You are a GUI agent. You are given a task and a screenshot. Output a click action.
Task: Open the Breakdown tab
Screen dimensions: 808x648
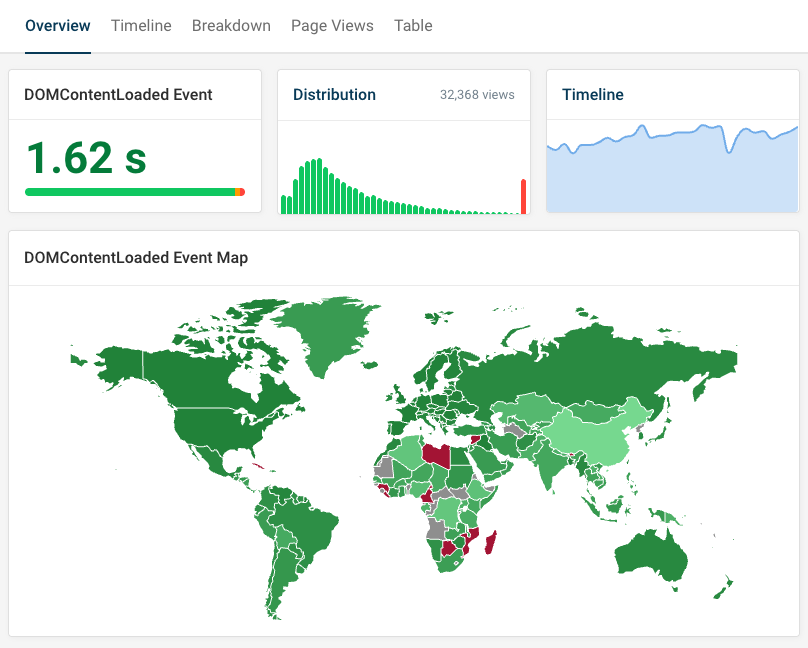pos(231,26)
